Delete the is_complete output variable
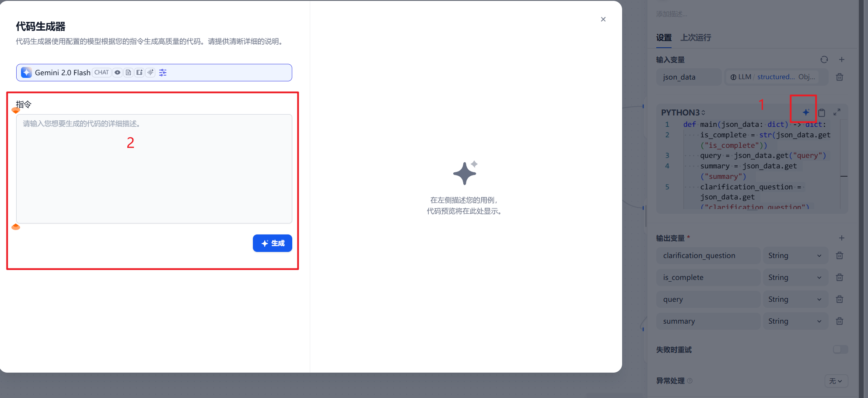The height and width of the screenshot is (398, 868). [x=840, y=277]
